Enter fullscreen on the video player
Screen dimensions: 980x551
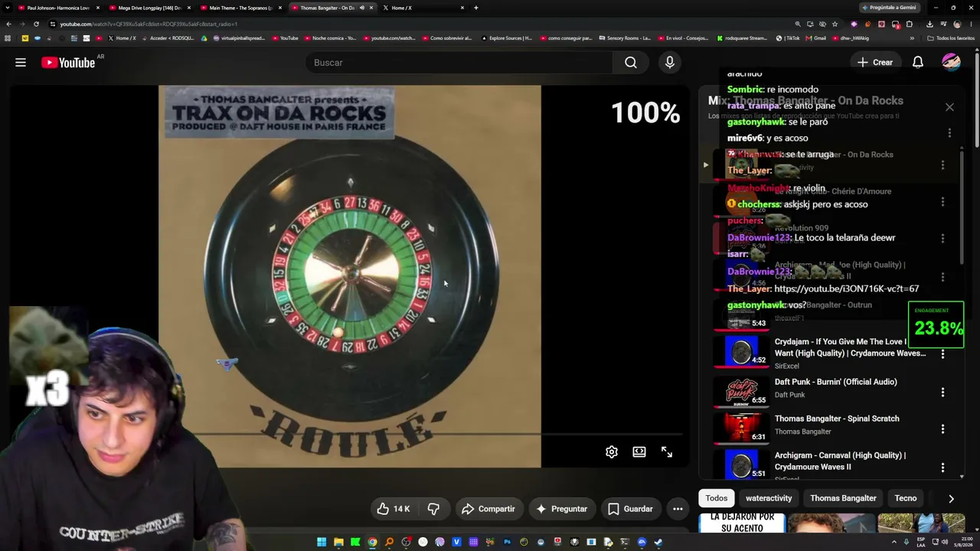pyautogui.click(x=667, y=452)
